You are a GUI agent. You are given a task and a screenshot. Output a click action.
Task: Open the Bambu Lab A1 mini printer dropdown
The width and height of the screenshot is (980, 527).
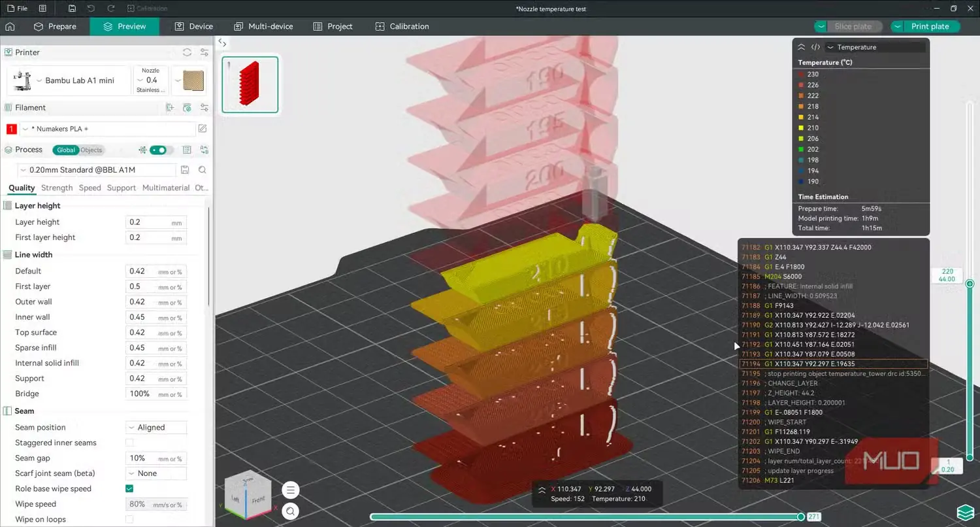[x=69, y=80]
